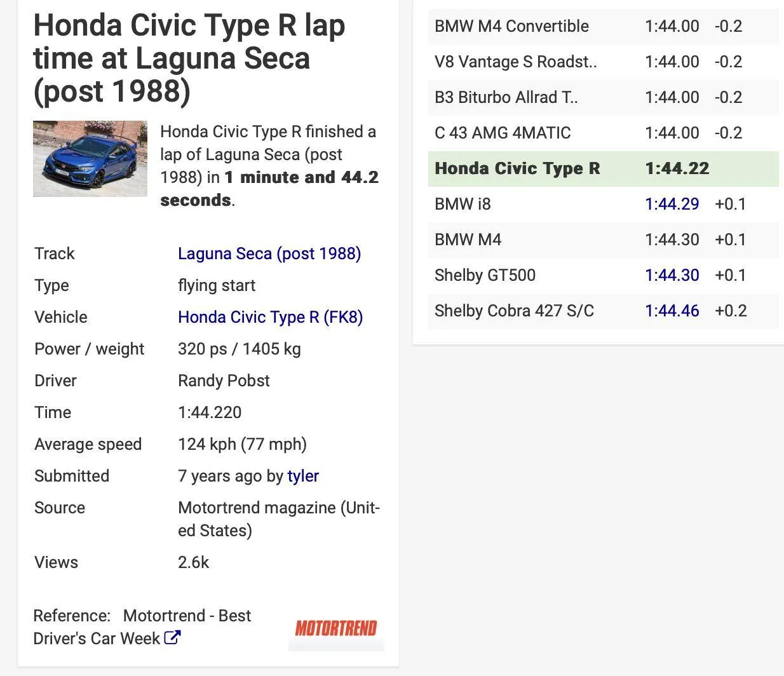Click the C 43 AMG 4MATIC row name

click(x=503, y=133)
